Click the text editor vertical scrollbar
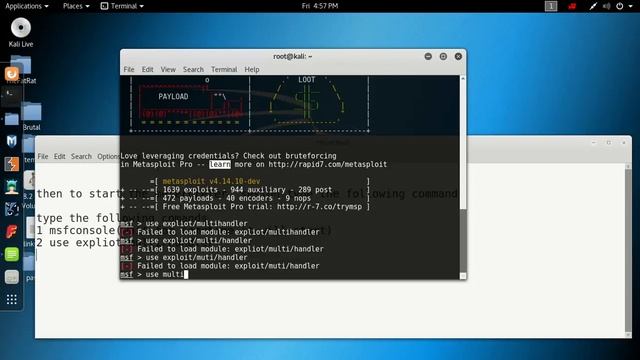This screenshot has height=360, width=640. click(x=628, y=250)
